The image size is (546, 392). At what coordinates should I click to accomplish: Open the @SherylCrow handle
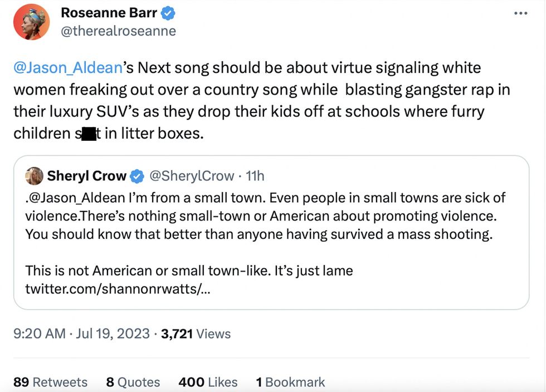tap(190, 176)
